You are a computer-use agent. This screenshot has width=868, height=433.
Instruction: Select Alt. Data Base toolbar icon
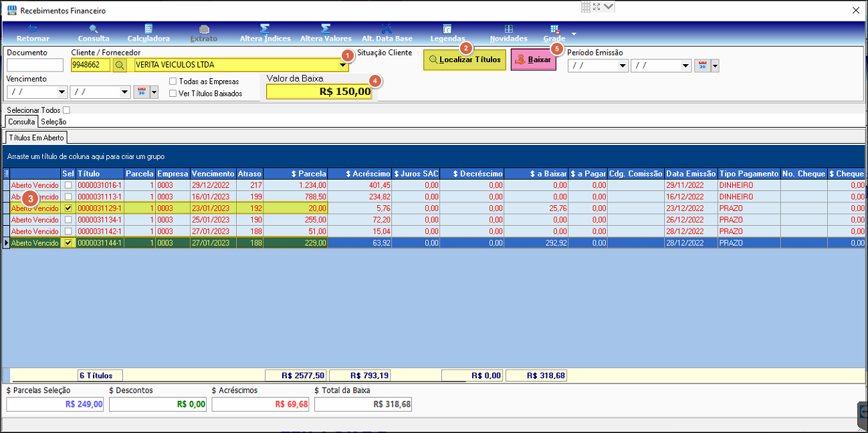[387, 33]
